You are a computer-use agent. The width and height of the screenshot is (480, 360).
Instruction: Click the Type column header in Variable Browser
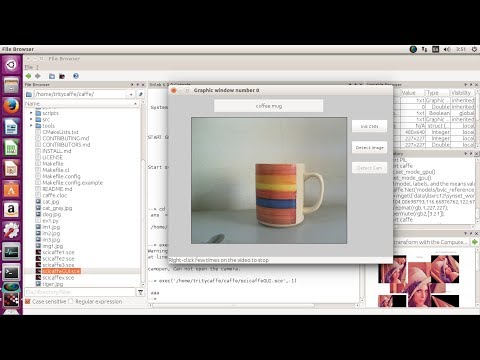pyautogui.click(x=437, y=93)
